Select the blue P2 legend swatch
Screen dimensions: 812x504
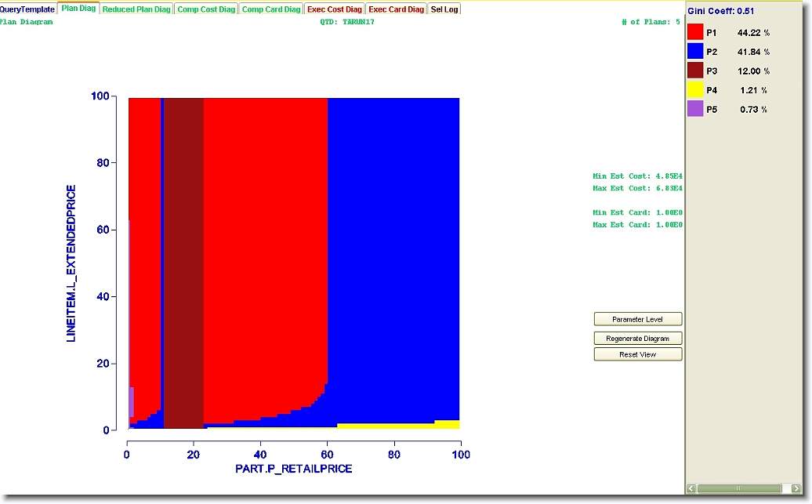695,52
